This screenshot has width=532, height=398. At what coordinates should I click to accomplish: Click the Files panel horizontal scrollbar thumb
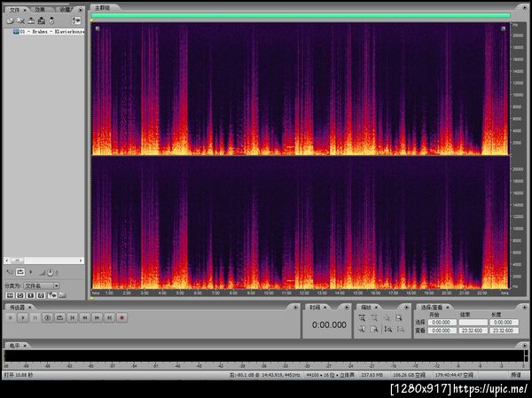click(18, 261)
